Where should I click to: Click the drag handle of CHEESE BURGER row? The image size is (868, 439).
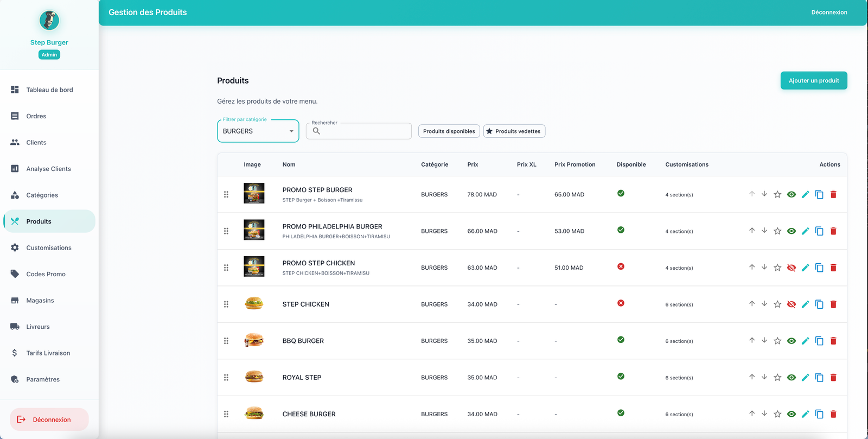(226, 414)
